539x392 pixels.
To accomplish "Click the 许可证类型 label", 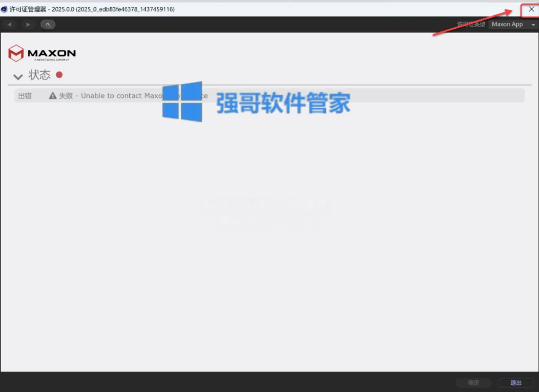I will click(471, 24).
